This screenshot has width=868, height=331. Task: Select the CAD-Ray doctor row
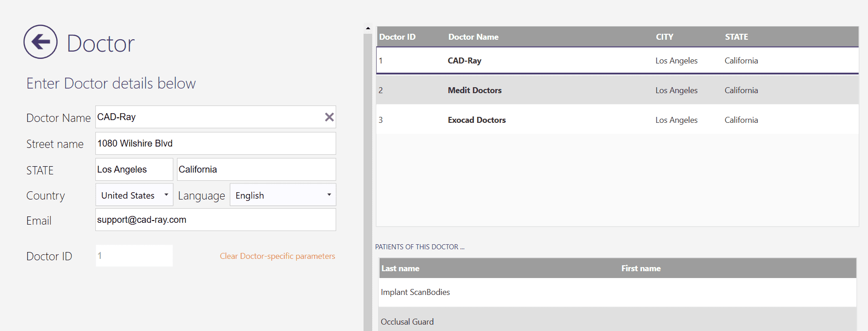pyautogui.click(x=618, y=60)
